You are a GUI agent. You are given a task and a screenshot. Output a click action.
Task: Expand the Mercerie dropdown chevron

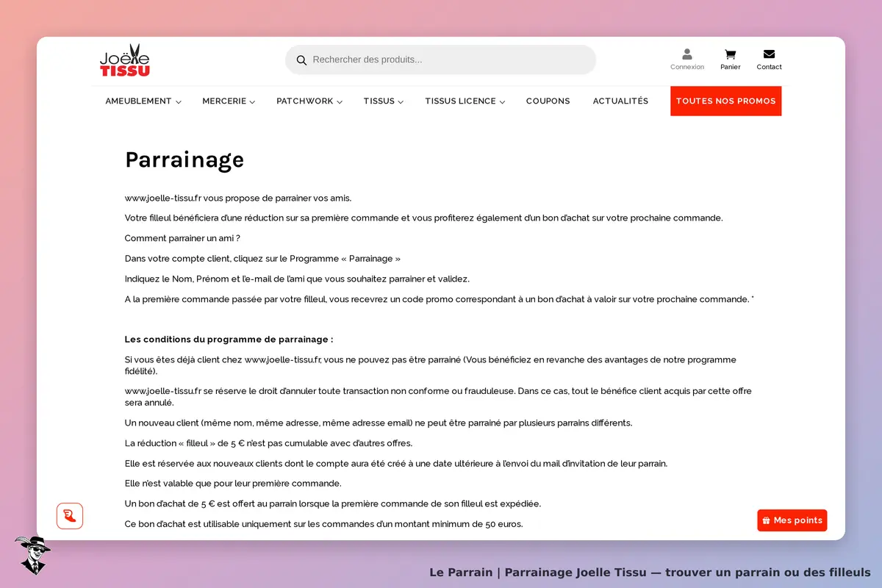point(252,102)
